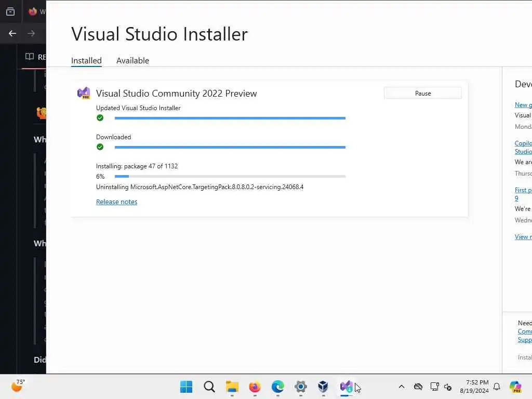The width and height of the screenshot is (532, 399).
Task: Open the 'First' developer news link
Action: click(x=523, y=194)
